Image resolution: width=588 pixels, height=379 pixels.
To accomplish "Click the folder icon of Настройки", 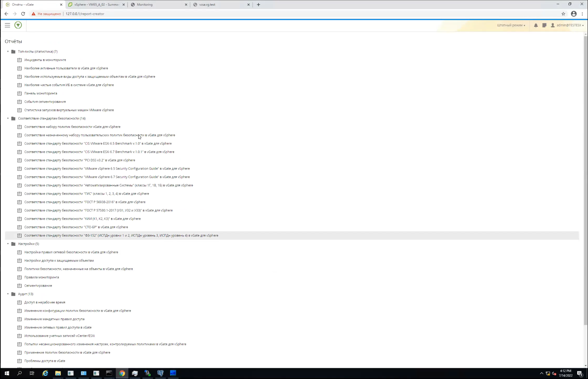I will 13,244.
